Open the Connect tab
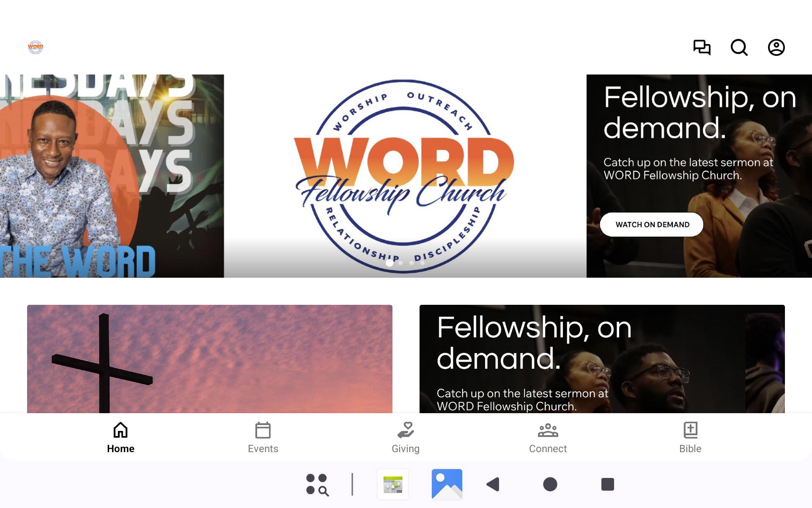This screenshot has height=508, width=812. click(x=548, y=438)
